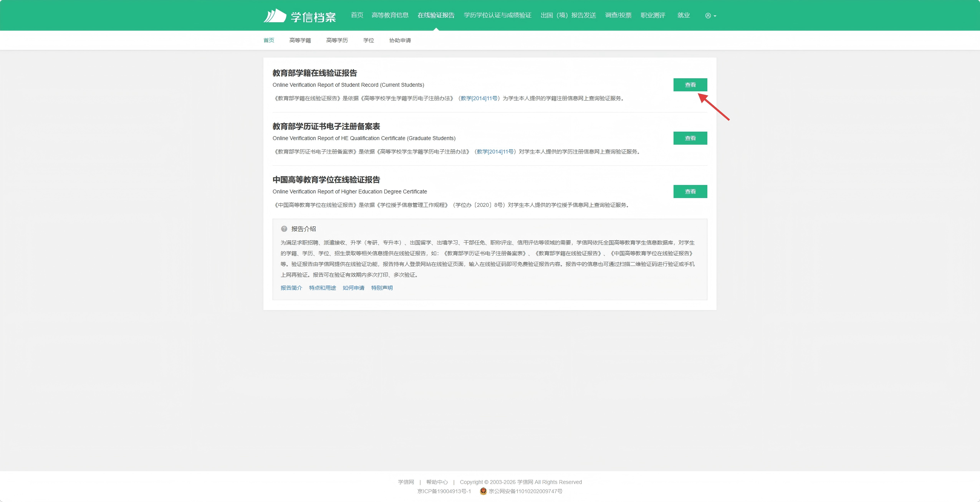This screenshot has height=502, width=980.
Task: Click the 报告介绍 question mark icon
Action: [x=284, y=229]
